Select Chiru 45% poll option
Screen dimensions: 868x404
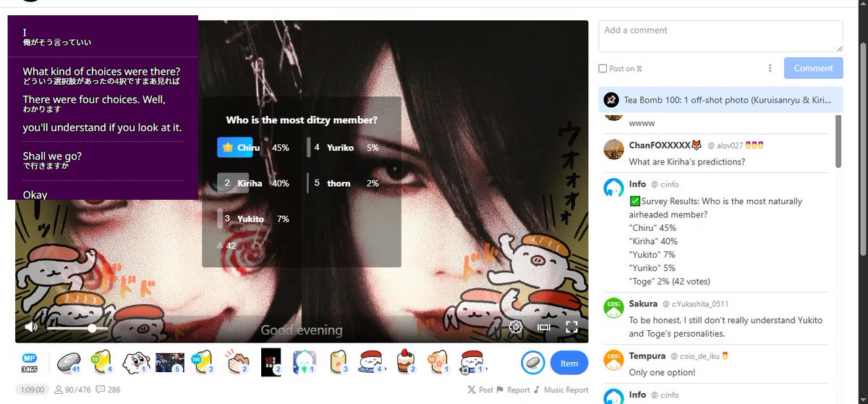[253, 147]
